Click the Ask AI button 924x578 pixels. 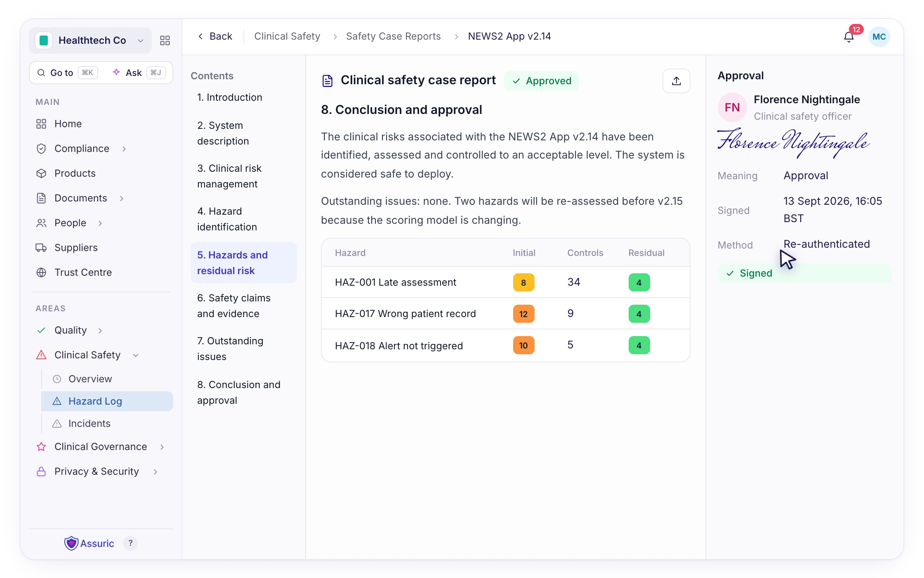pyautogui.click(x=139, y=73)
